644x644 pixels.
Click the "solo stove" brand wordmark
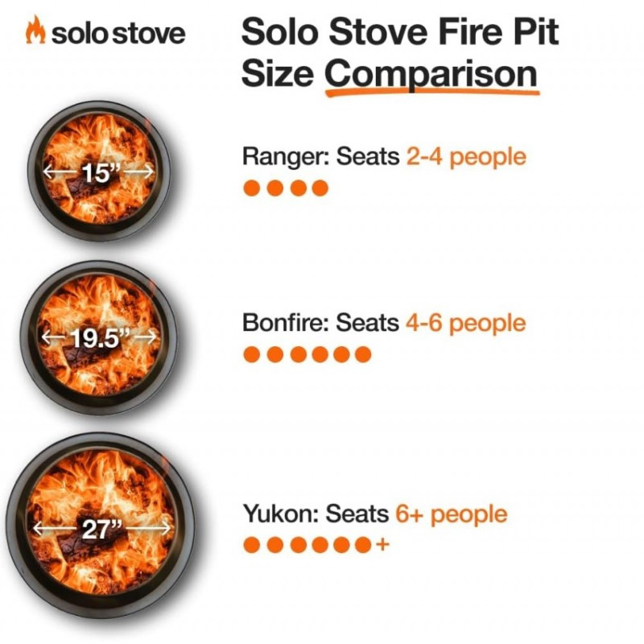[x=118, y=34]
